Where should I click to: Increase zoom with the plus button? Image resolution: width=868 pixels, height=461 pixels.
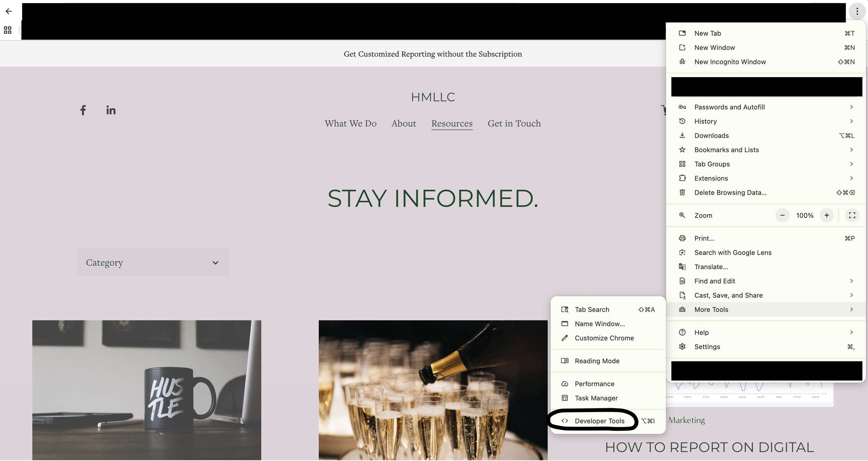pyautogui.click(x=827, y=216)
